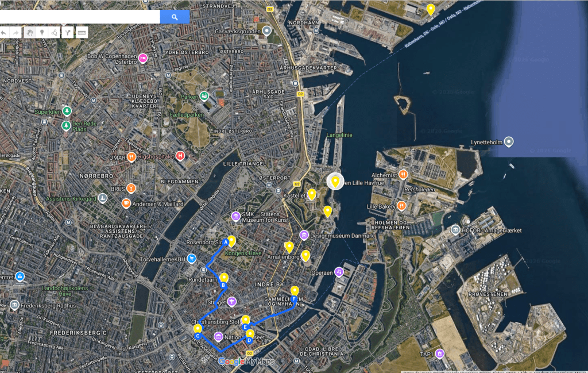Screen dimensions: 588x373
Task: Open the Operaen music note marker
Action: [x=339, y=272]
